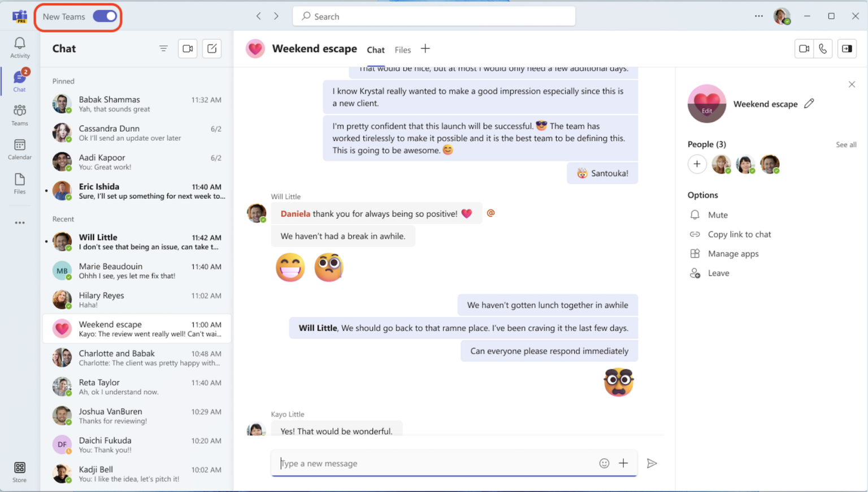Start an audio call with the phone icon
The height and width of the screenshot is (492, 868).
tap(823, 49)
